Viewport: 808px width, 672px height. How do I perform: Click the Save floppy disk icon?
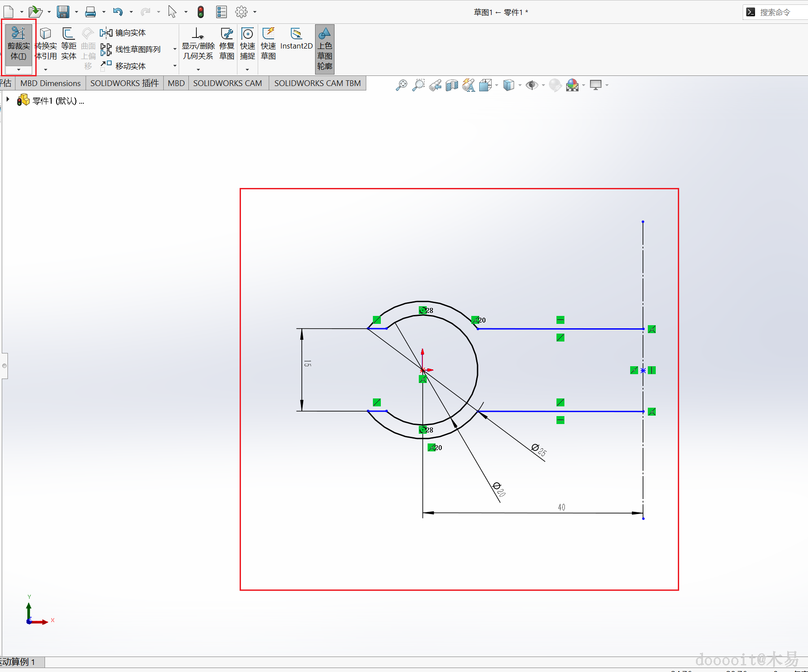pyautogui.click(x=63, y=12)
